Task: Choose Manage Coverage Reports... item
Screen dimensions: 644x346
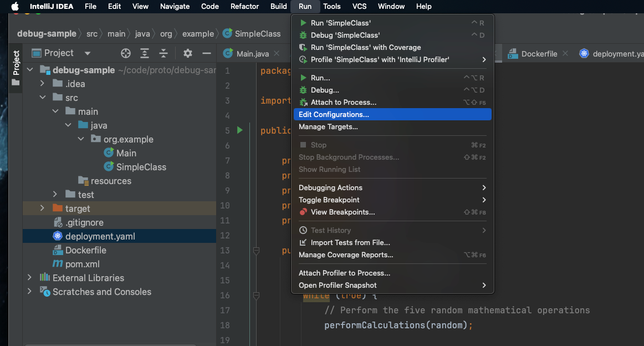Action: pos(392,255)
